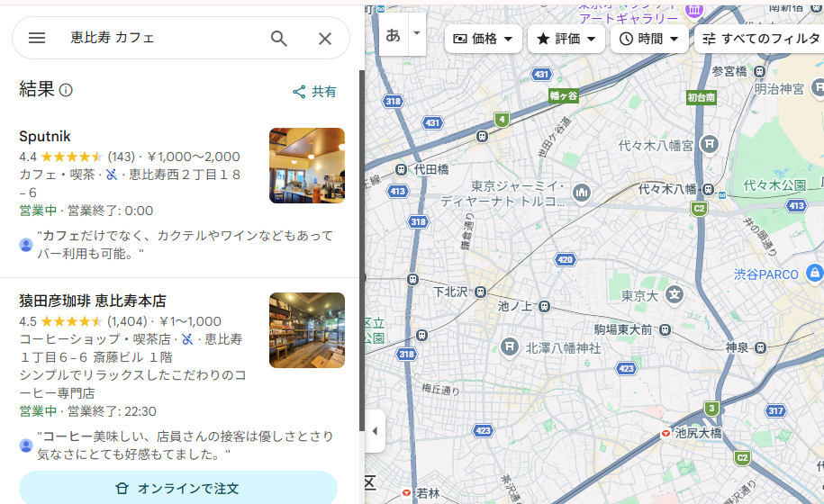
Task: Click the Sputnik review quote about カクテル
Action: [185, 245]
